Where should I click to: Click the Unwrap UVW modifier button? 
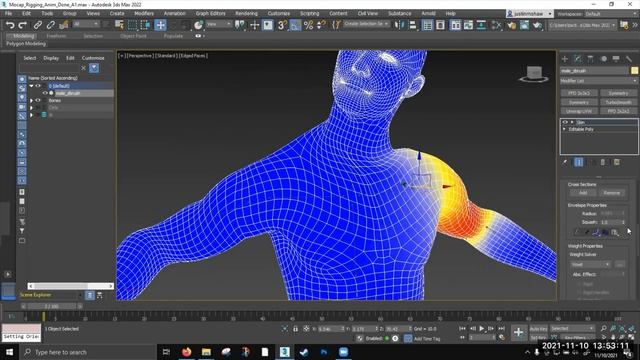(579, 111)
